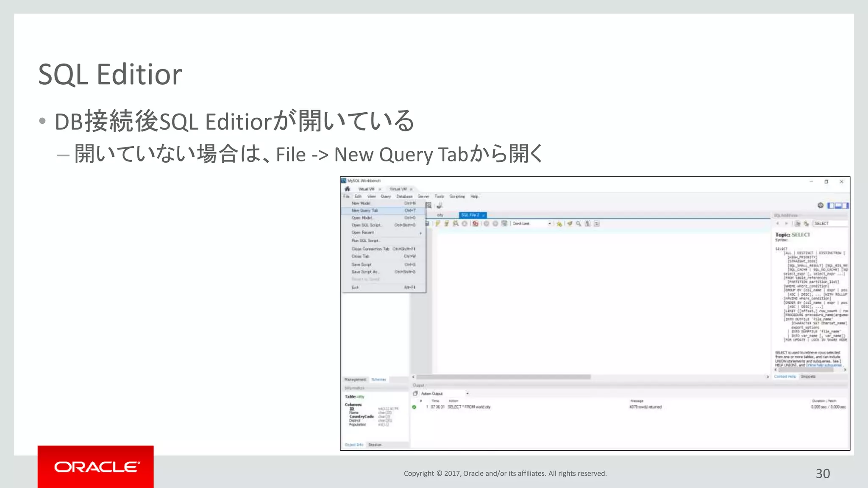Open the find magnifier in editor toolbar
The width and height of the screenshot is (868, 488).
click(x=579, y=224)
